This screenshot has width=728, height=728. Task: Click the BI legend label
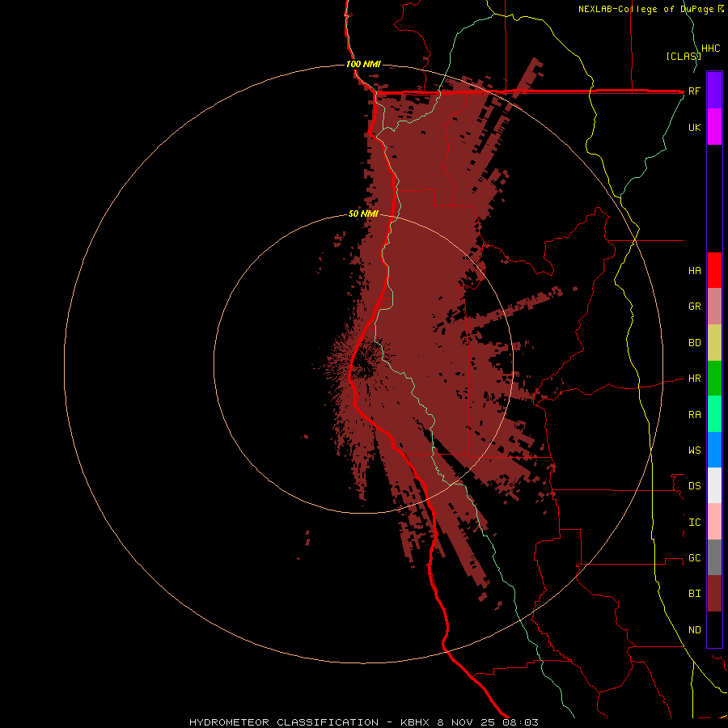694,594
